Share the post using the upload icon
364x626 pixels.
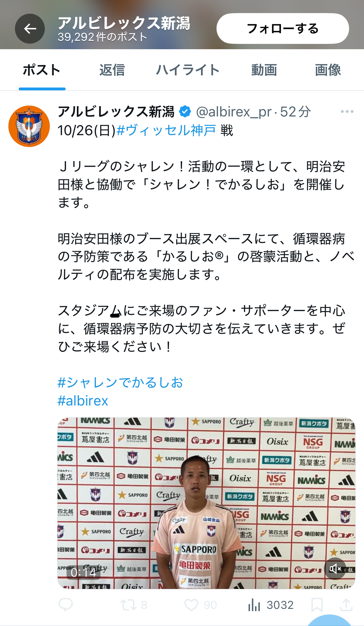346,605
